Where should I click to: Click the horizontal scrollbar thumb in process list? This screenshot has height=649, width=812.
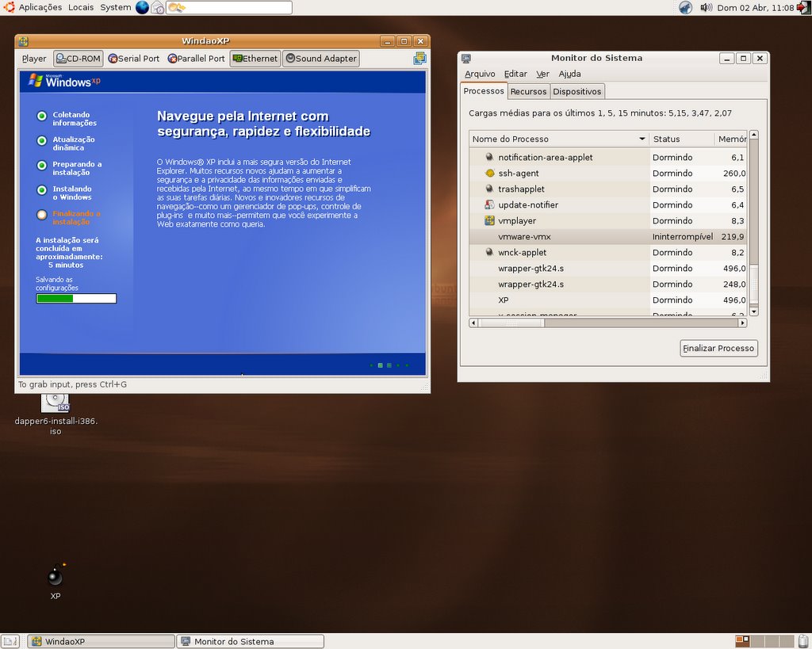[x=511, y=323]
